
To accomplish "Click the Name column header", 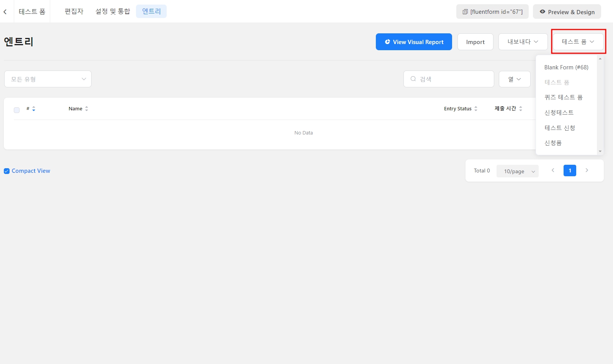I will click(x=75, y=109).
